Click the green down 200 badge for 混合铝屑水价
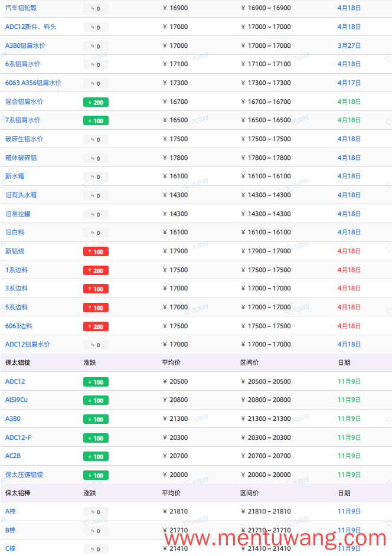 [x=96, y=102]
